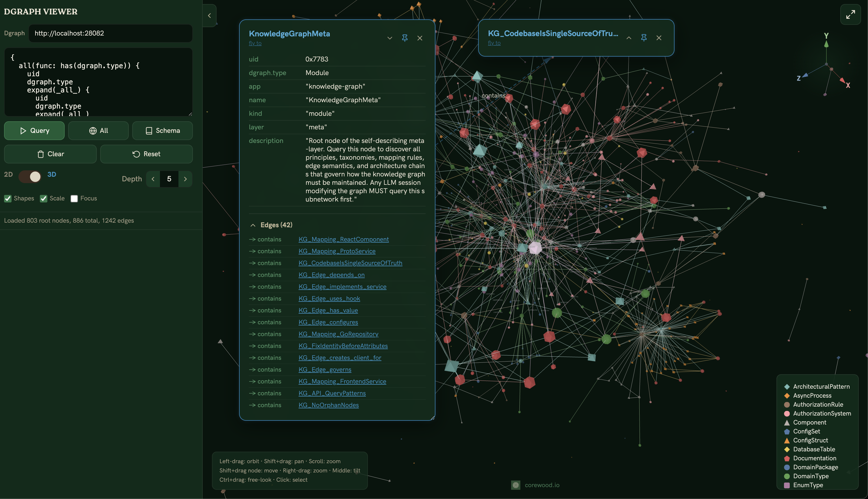
Task: Select the 'contains' edge label in the graph
Action: (493, 96)
